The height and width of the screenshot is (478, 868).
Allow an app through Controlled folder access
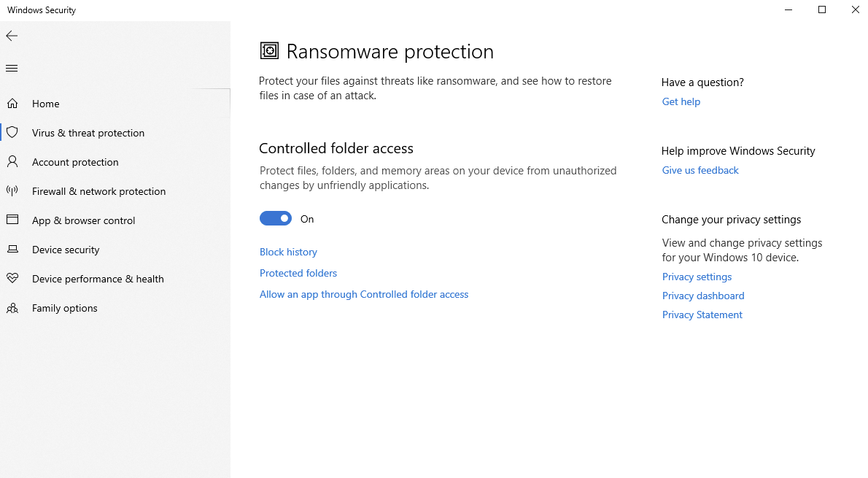pyautogui.click(x=364, y=294)
